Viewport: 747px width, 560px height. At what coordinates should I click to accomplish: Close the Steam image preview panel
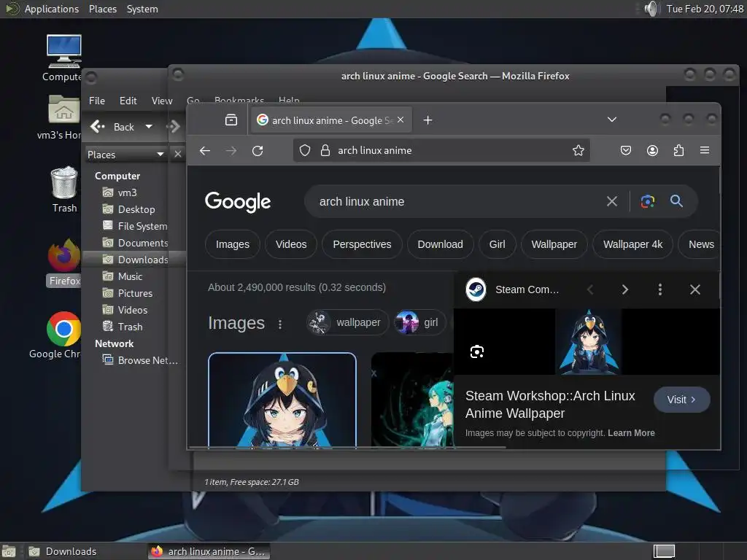695,289
